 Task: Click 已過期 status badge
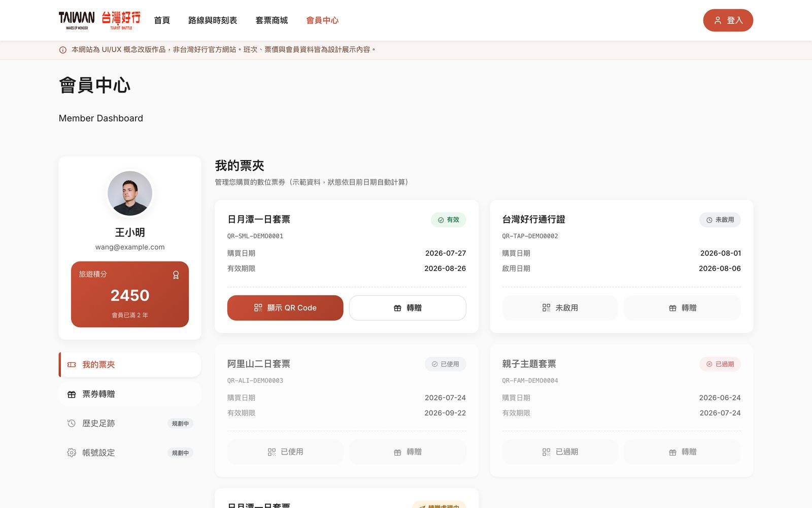[720, 364]
